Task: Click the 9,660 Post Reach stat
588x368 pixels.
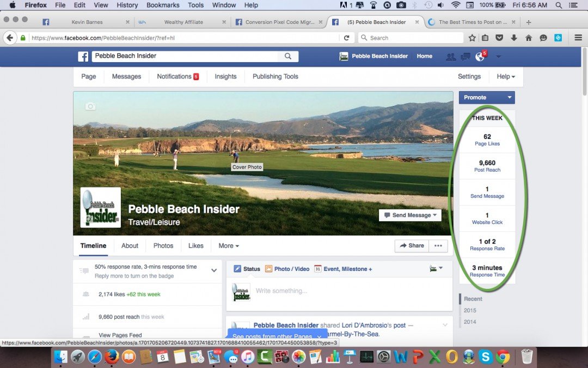Action: [487, 166]
